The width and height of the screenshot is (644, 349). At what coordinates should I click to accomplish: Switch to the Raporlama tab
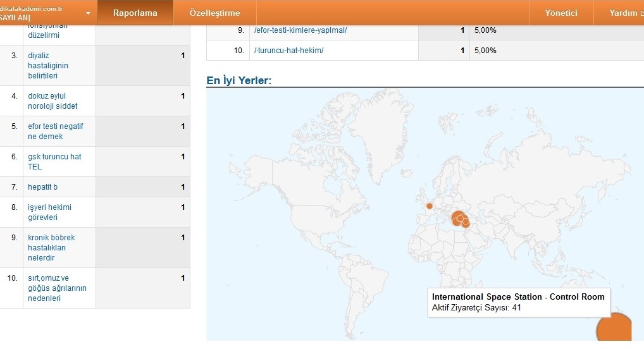click(135, 13)
